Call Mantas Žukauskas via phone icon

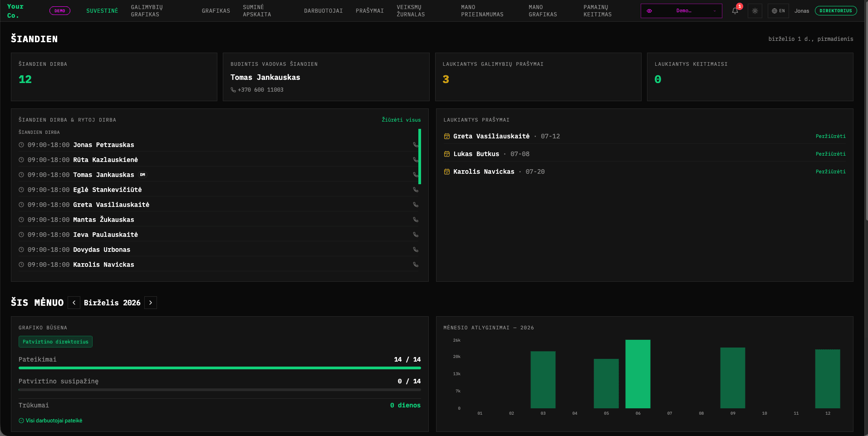[x=415, y=220]
